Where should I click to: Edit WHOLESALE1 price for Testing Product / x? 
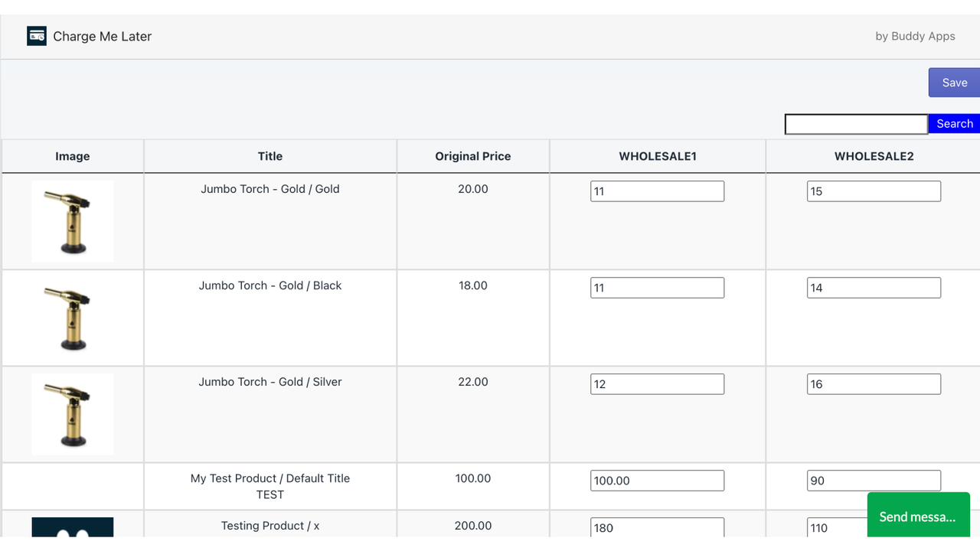(657, 527)
